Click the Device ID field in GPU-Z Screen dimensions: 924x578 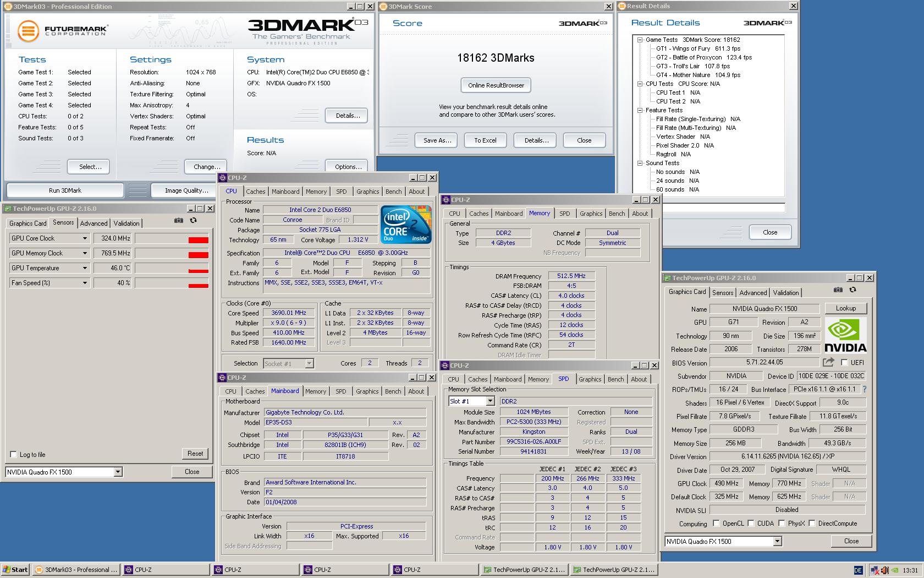831,376
